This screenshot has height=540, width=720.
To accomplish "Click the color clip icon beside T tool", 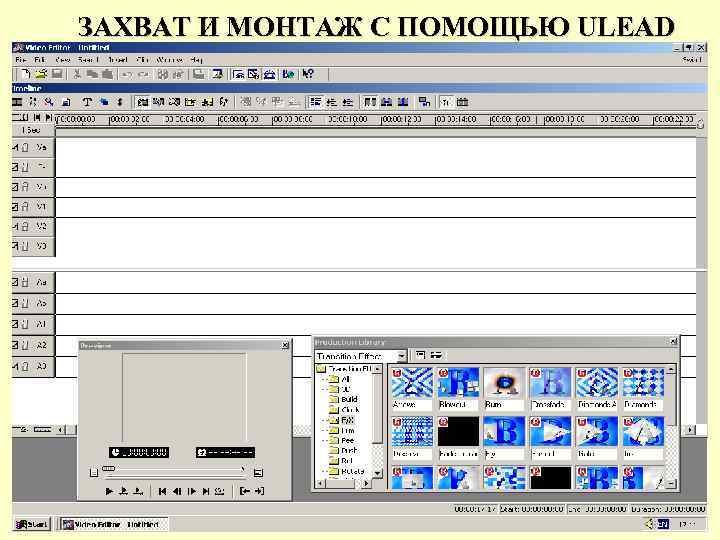I will [x=104, y=102].
